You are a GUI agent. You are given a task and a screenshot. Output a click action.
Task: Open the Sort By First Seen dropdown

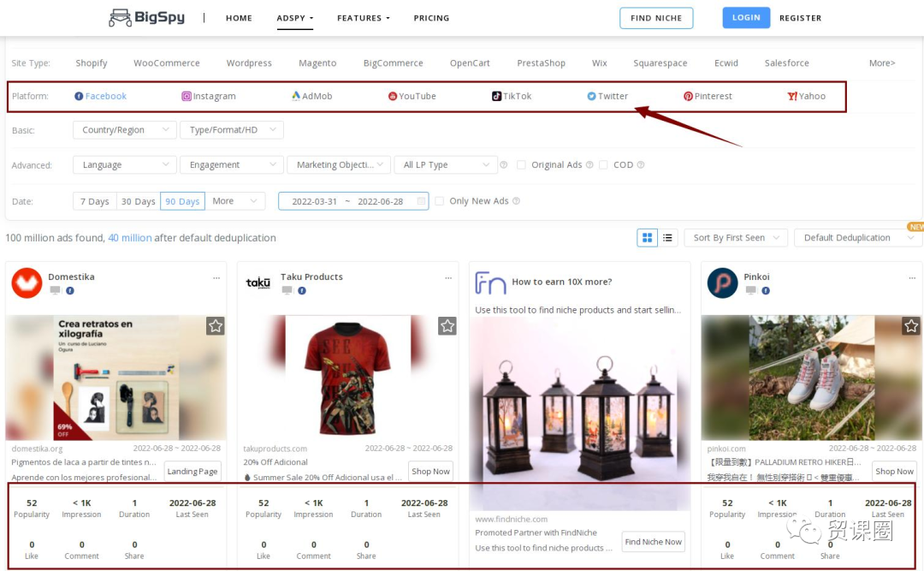click(x=736, y=238)
